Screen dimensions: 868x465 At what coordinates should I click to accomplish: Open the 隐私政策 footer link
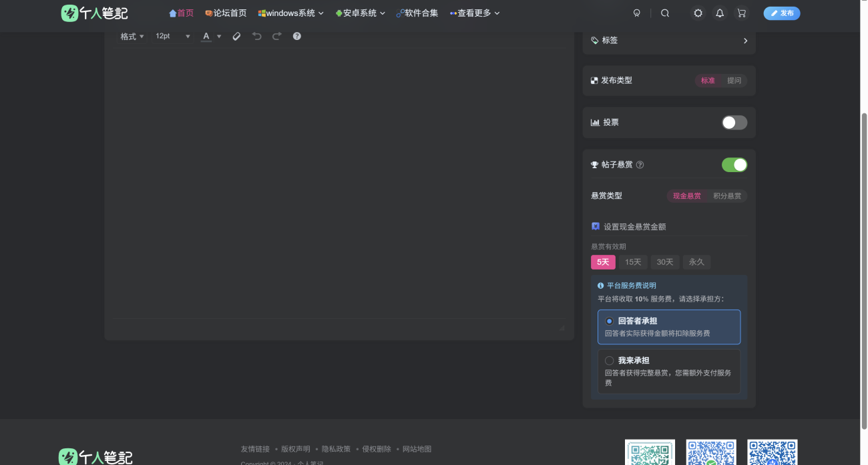pos(336,449)
